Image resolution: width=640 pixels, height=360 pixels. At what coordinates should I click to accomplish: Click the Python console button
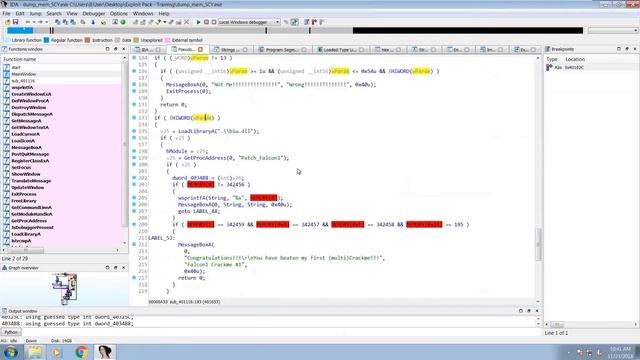point(11,332)
